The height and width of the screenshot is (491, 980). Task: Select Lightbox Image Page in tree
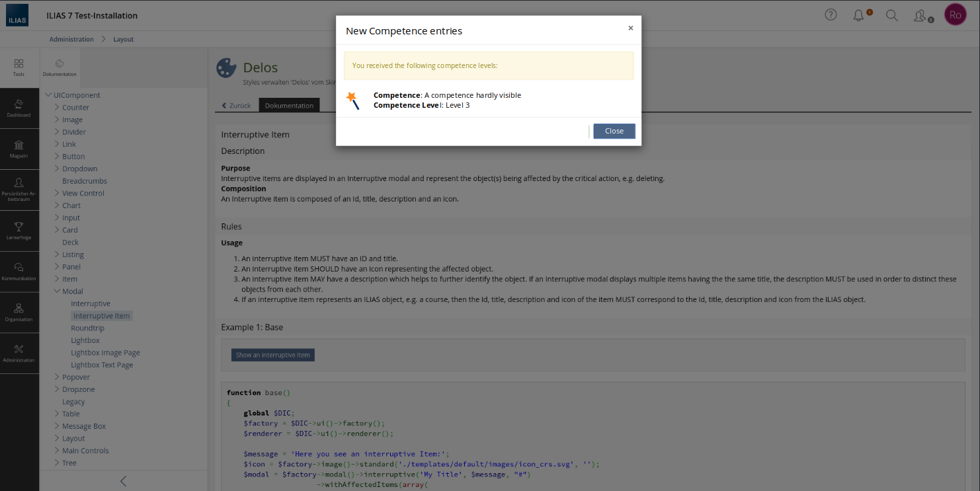pyautogui.click(x=105, y=353)
